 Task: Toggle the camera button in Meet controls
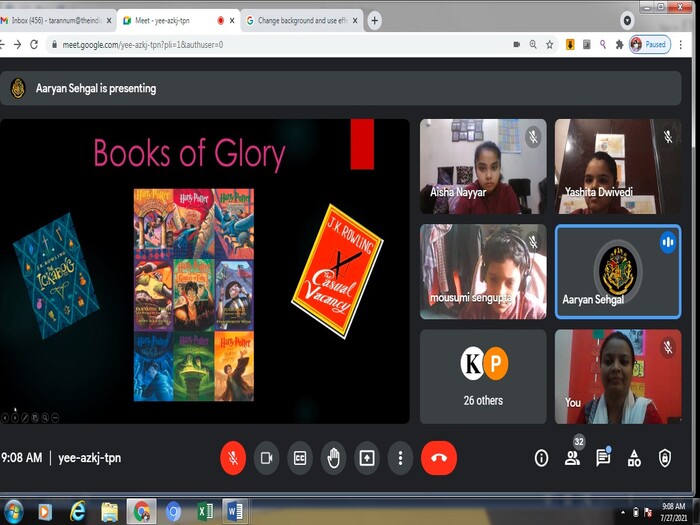coord(267,458)
